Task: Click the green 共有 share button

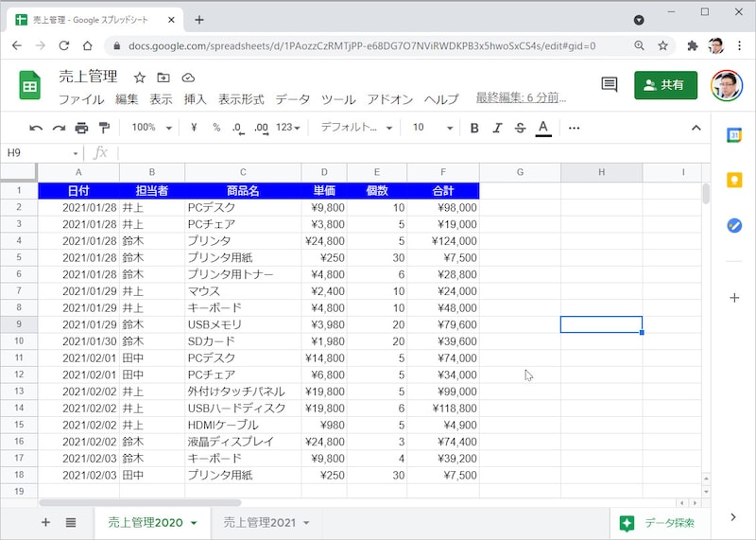Action: coord(665,85)
